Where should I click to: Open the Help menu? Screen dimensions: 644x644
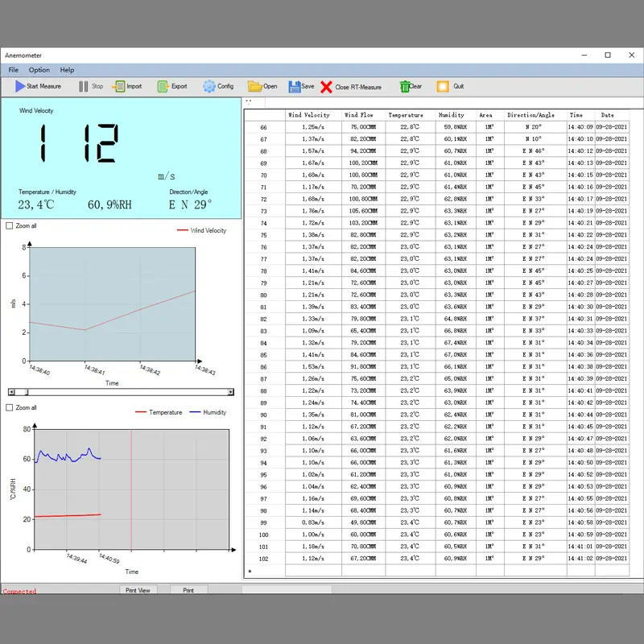[x=68, y=70]
